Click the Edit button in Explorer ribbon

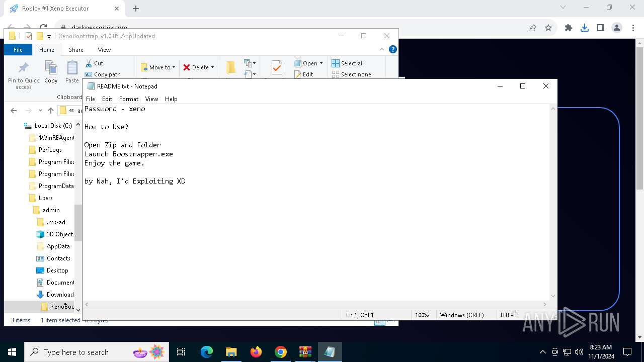[x=303, y=74]
